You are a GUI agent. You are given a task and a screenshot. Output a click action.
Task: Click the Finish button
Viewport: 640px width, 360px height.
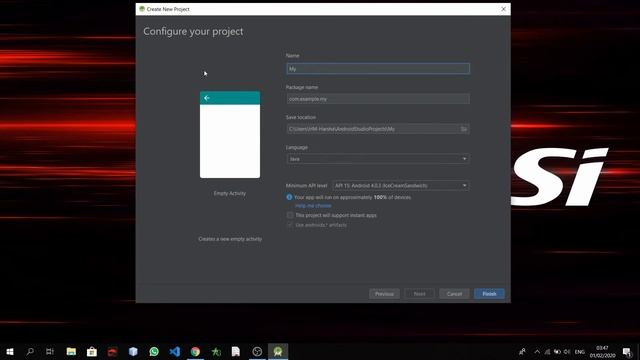489,294
